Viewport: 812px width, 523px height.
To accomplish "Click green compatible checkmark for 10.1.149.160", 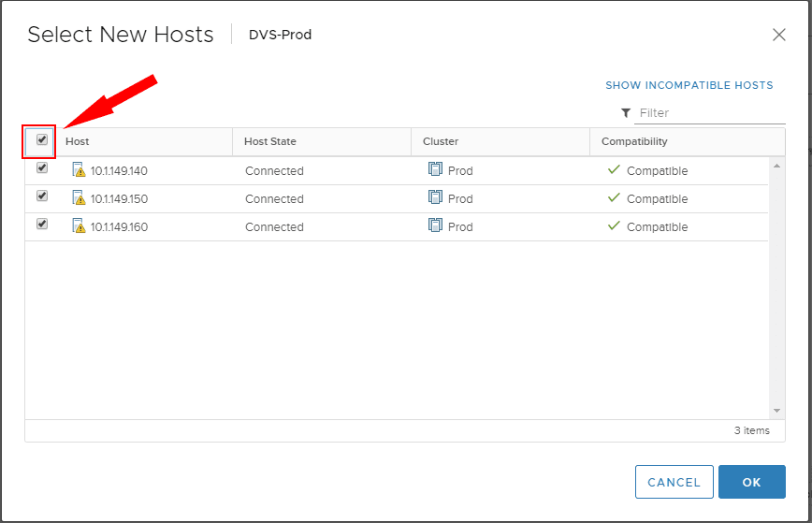I will click(x=614, y=225).
